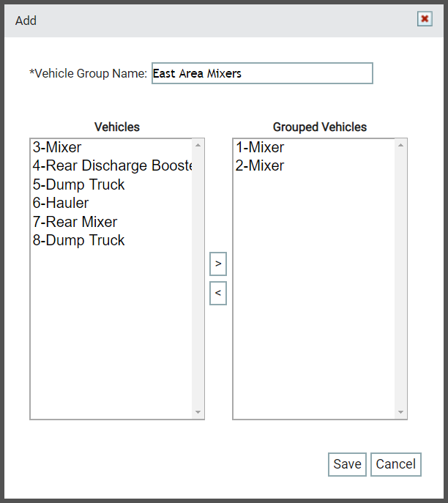This screenshot has width=448, height=503.
Task: Close the Add dialog with red X
Action: (425, 19)
